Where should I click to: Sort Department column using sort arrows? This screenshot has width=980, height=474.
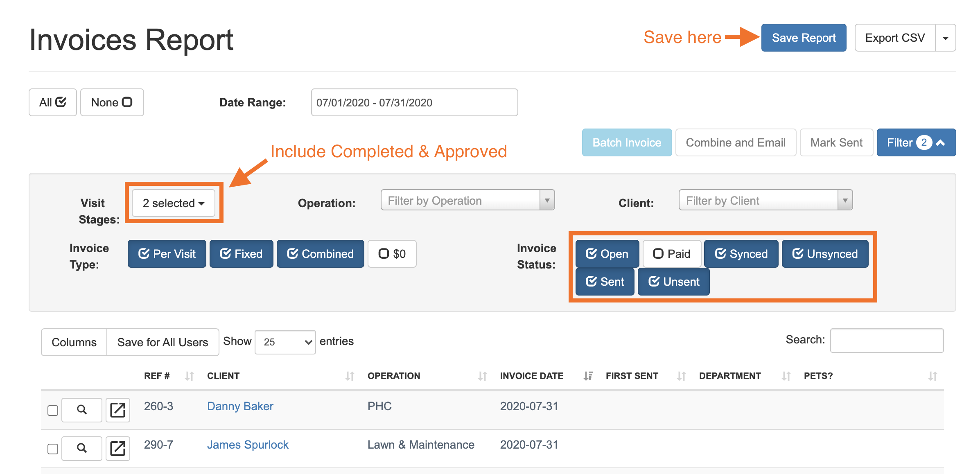click(x=786, y=376)
